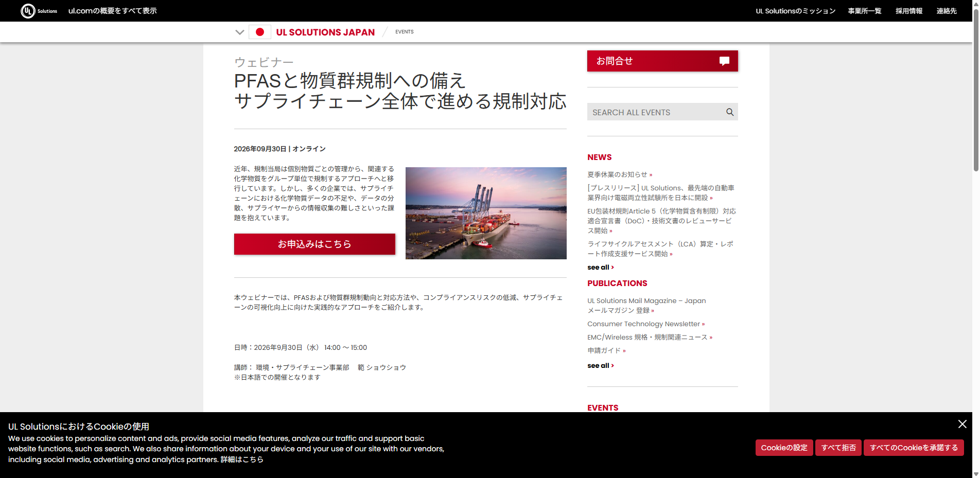980x478 pixels.
Task: Open the 連絡先 menu item
Action: (x=947, y=11)
